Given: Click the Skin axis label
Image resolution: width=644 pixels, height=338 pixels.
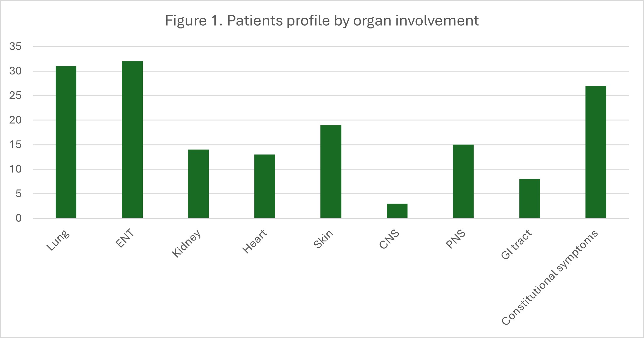Looking at the screenshot, I should (323, 239).
